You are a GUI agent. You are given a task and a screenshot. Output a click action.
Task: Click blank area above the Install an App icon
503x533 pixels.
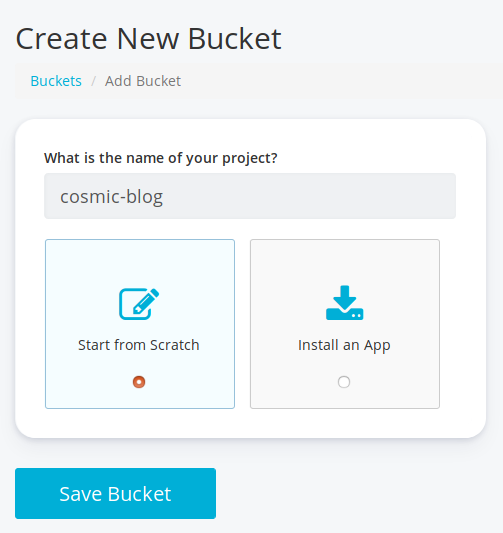345,262
